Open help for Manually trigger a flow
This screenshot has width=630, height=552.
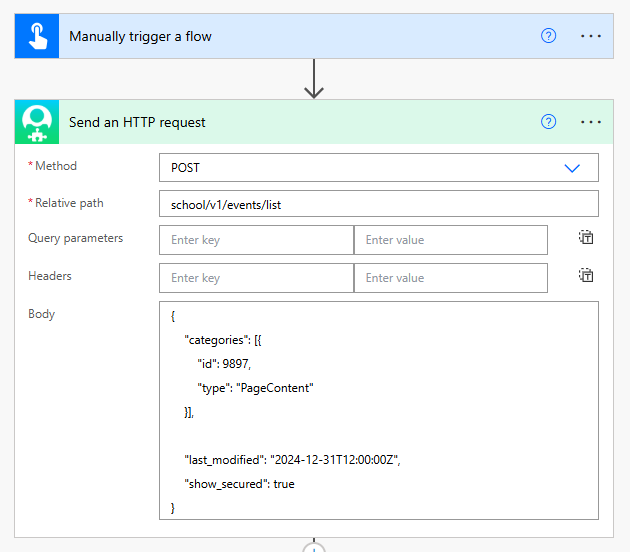[x=548, y=36]
